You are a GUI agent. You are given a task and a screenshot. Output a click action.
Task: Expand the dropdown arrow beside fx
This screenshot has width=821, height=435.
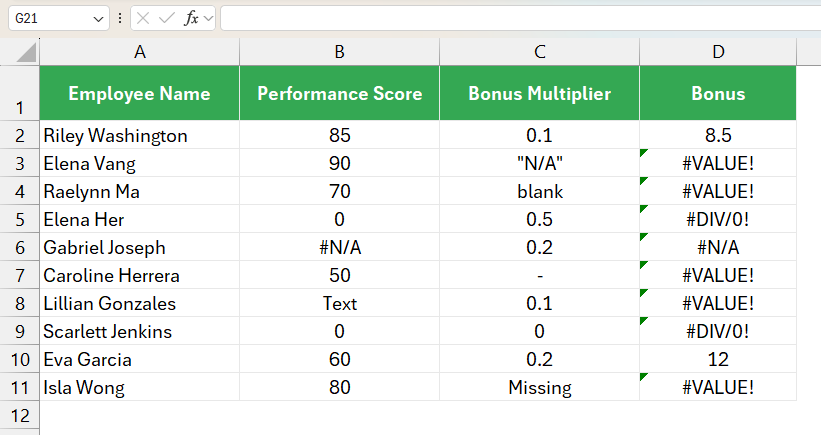click(208, 19)
